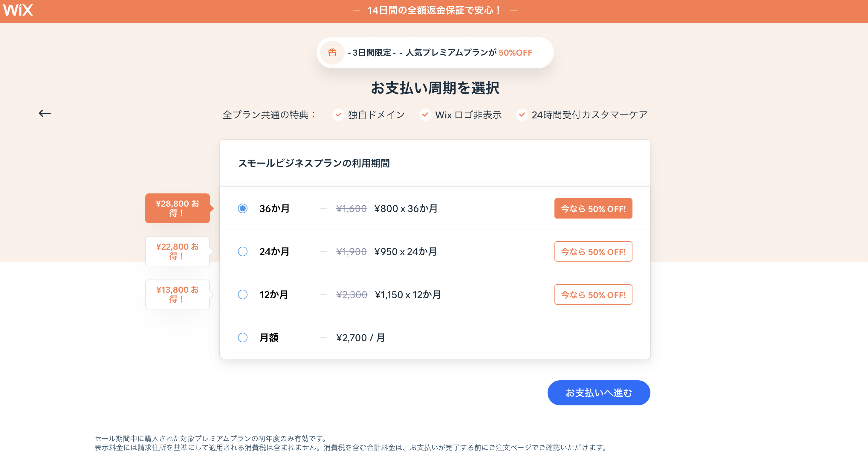Click the checkmark beside 24時間受付カスタマーケア

point(522,115)
